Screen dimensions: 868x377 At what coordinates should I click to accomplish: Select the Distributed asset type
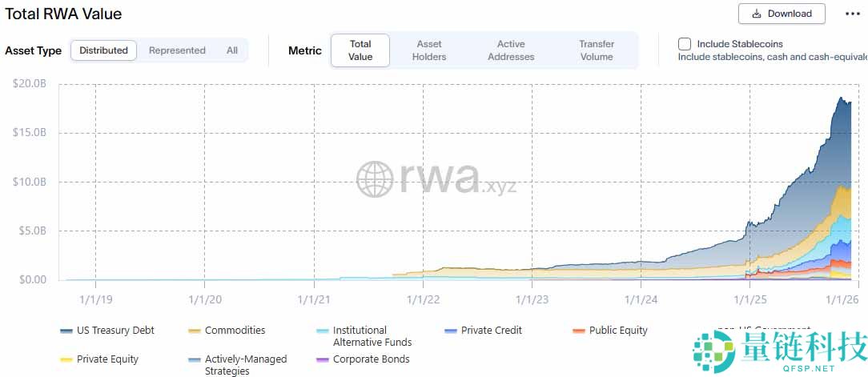(104, 50)
